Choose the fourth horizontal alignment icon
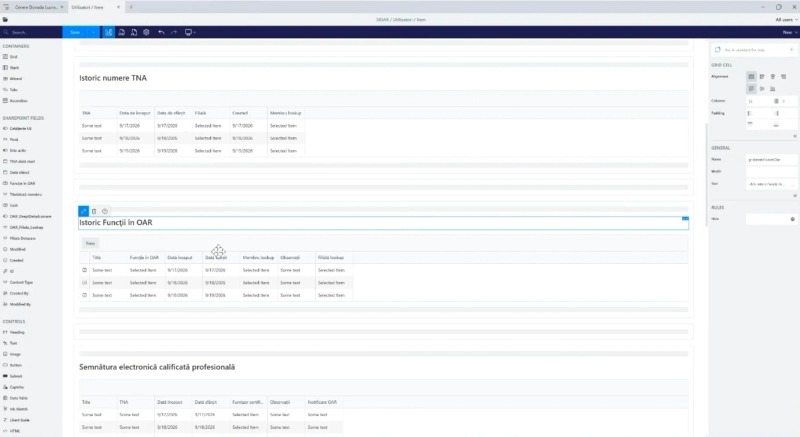Viewport: 800px width, 437px height. [784, 76]
